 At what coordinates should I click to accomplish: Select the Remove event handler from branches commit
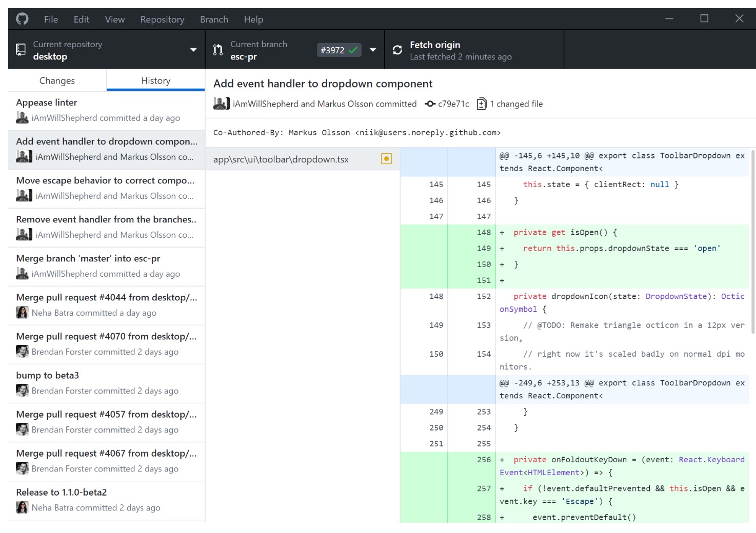(x=107, y=227)
